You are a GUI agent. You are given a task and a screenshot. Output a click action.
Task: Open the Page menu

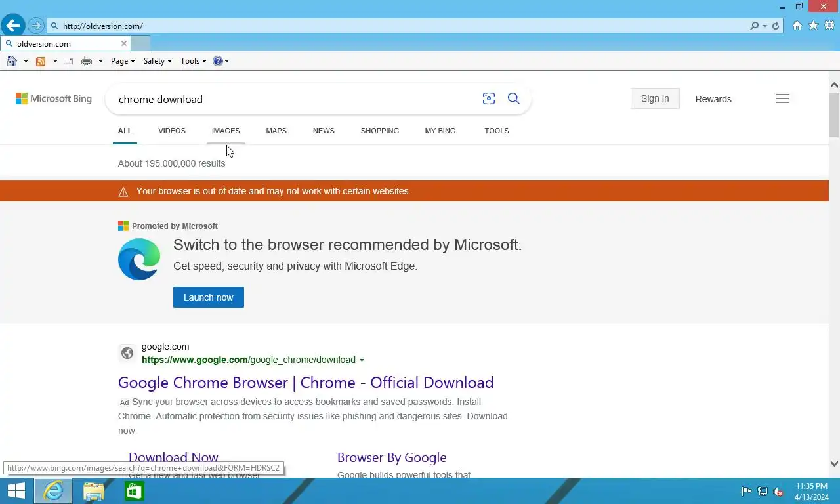[x=123, y=61]
